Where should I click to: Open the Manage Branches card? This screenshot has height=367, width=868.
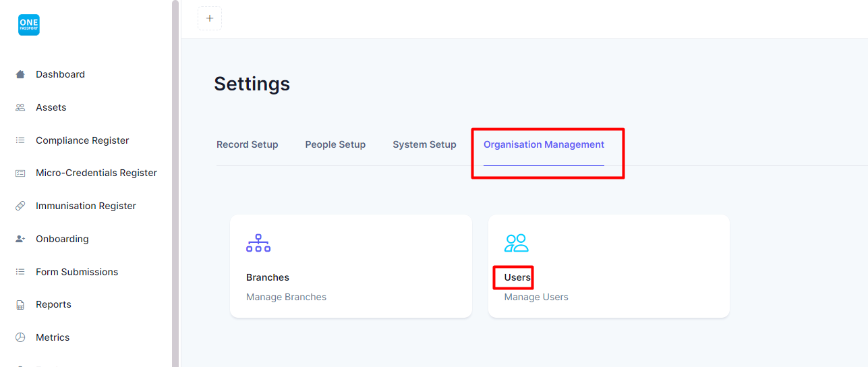(351, 266)
